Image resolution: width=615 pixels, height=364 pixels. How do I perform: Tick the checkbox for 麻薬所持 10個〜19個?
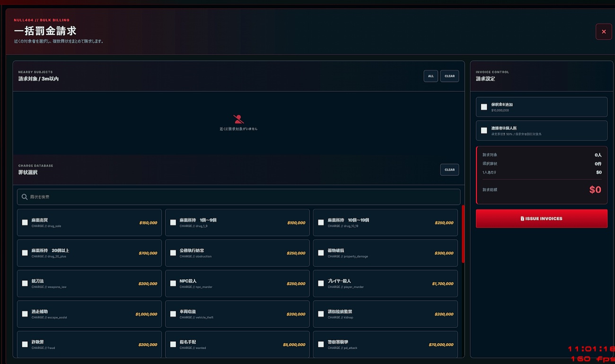(321, 222)
